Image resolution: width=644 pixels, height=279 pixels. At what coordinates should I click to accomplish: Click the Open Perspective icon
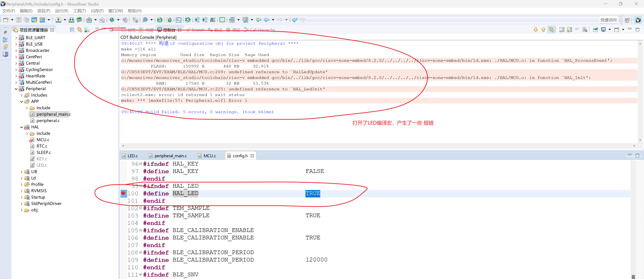[x=627, y=20]
